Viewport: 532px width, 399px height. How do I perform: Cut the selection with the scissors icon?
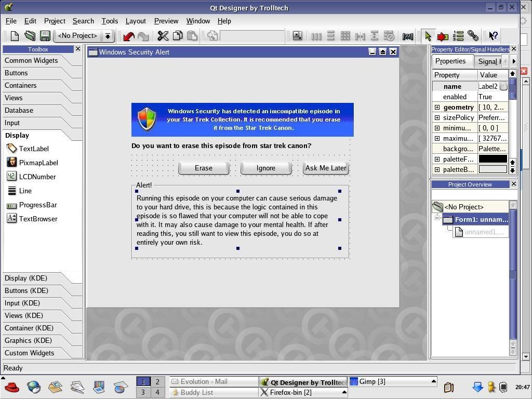coord(163,36)
